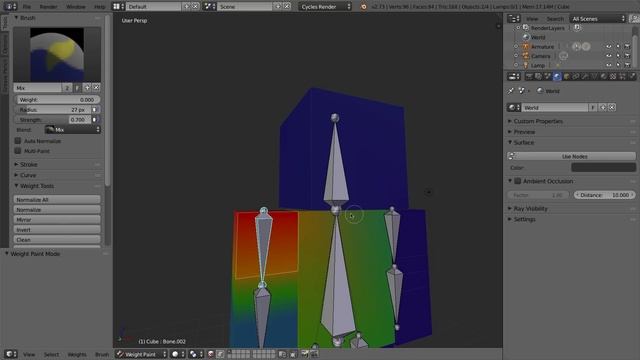This screenshot has width=640, height=360.
Task: Collapse the Brush panel
Action: coord(16,18)
